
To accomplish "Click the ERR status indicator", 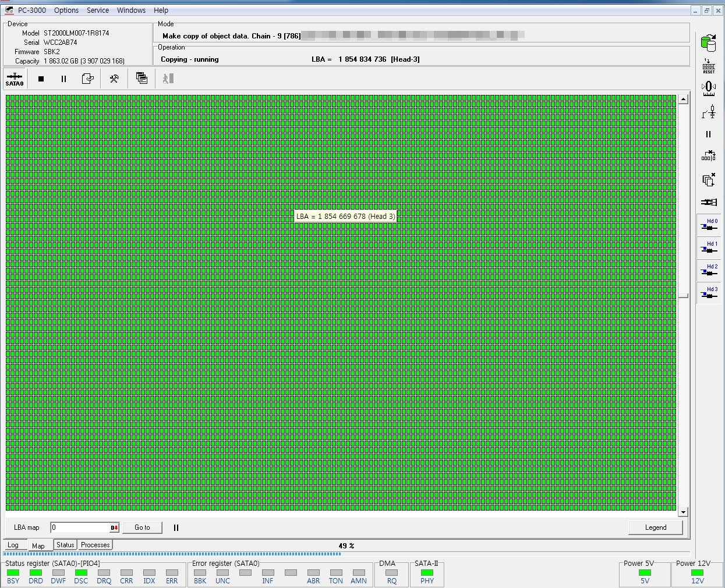I will [172, 573].
